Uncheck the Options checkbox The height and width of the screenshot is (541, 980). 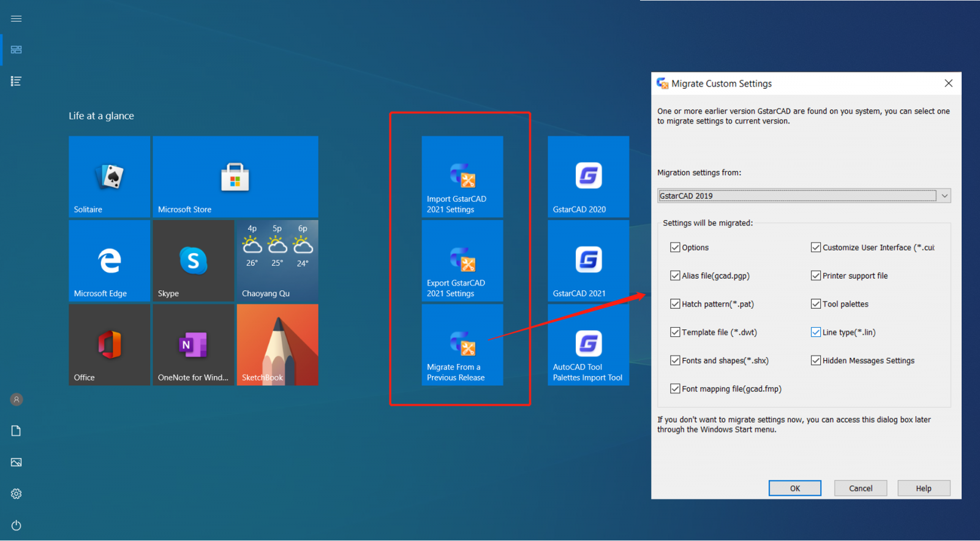pyautogui.click(x=675, y=248)
